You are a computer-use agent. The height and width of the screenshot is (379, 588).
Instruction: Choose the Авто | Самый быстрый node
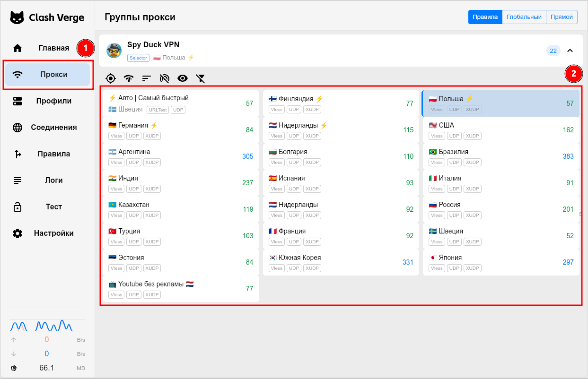point(180,103)
